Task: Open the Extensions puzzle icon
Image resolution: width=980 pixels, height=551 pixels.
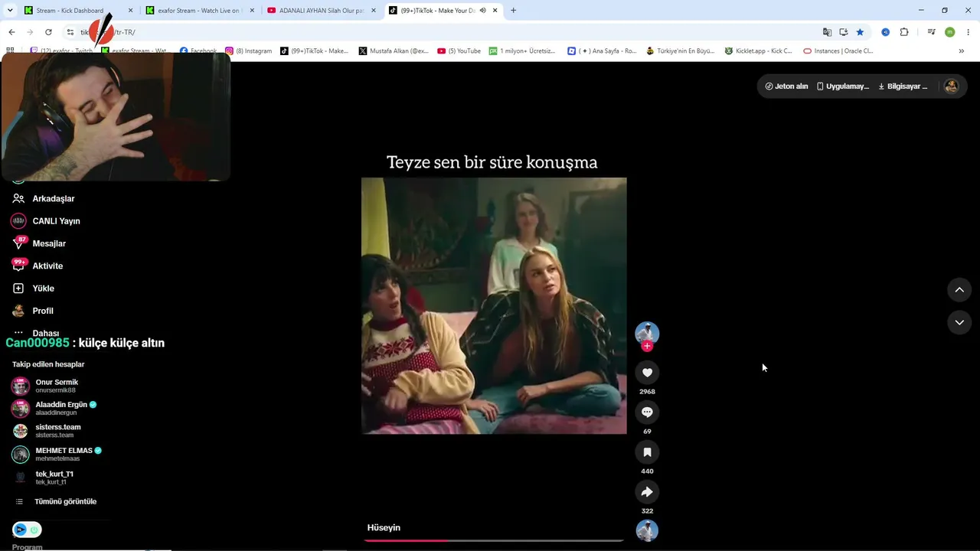Action: coord(904,32)
